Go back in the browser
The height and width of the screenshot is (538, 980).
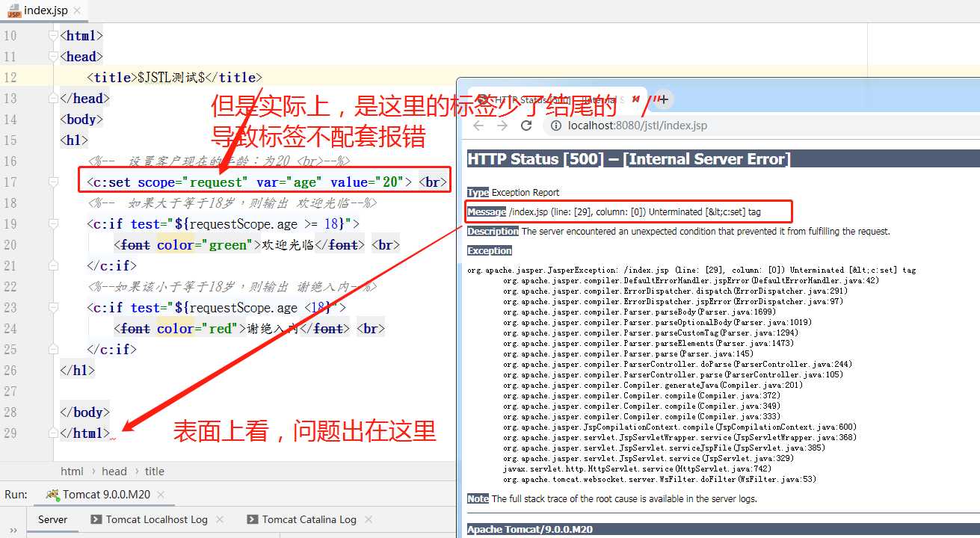[x=478, y=126]
